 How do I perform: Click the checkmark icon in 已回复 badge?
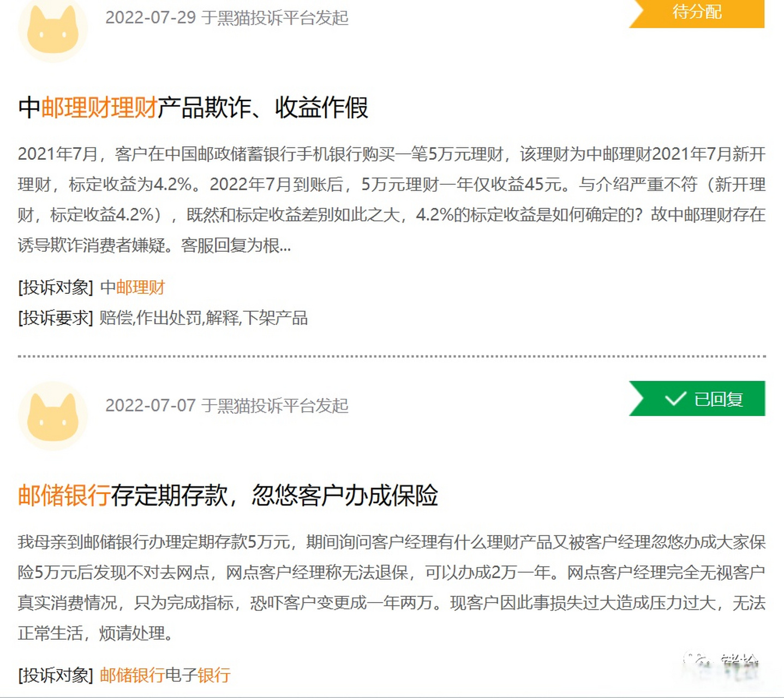coord(675,399)
